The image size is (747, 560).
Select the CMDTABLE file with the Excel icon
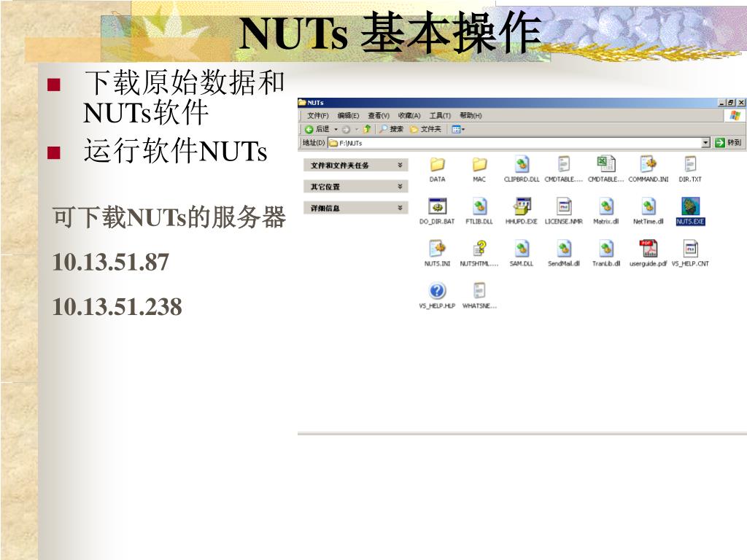tap(606, 165)
